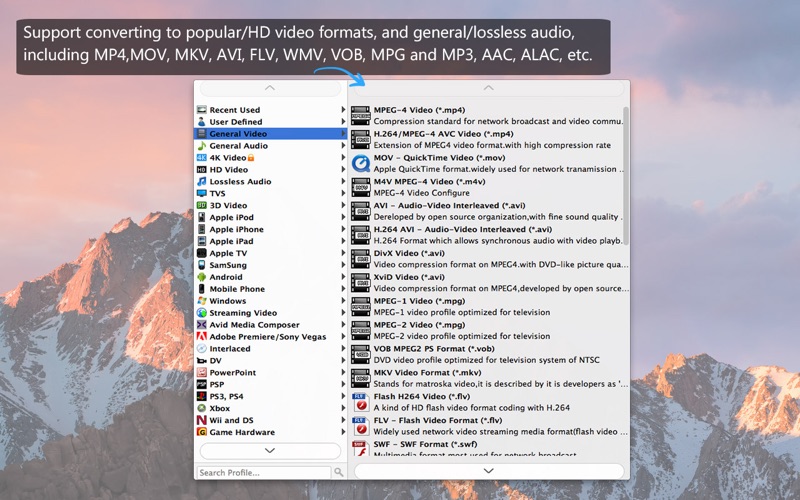This screenshot has width=800, height=500.
Task: Click the Wii and DS icon
Action: point(202,420)
